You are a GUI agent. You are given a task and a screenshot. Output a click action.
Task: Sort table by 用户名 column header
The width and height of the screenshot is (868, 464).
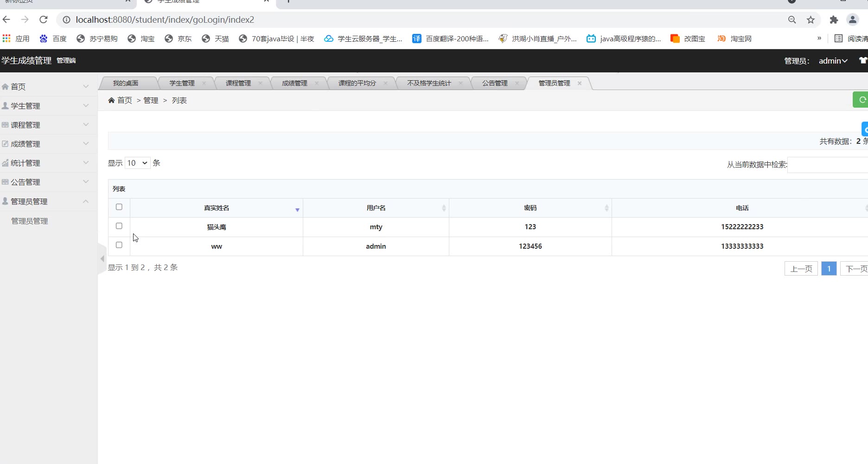(x=376, y=208)
